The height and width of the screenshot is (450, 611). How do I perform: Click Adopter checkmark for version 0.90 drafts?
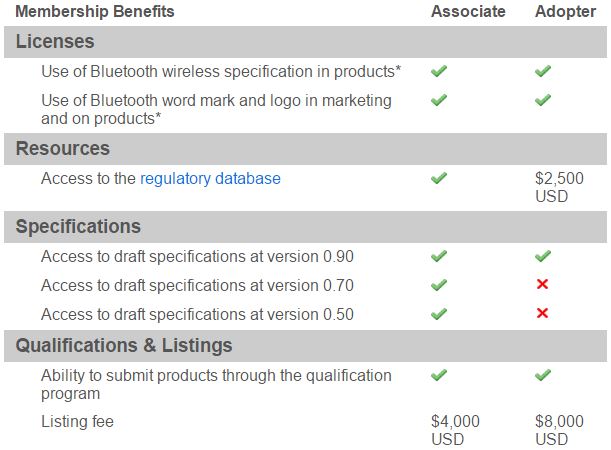click(x=542, y=256)
